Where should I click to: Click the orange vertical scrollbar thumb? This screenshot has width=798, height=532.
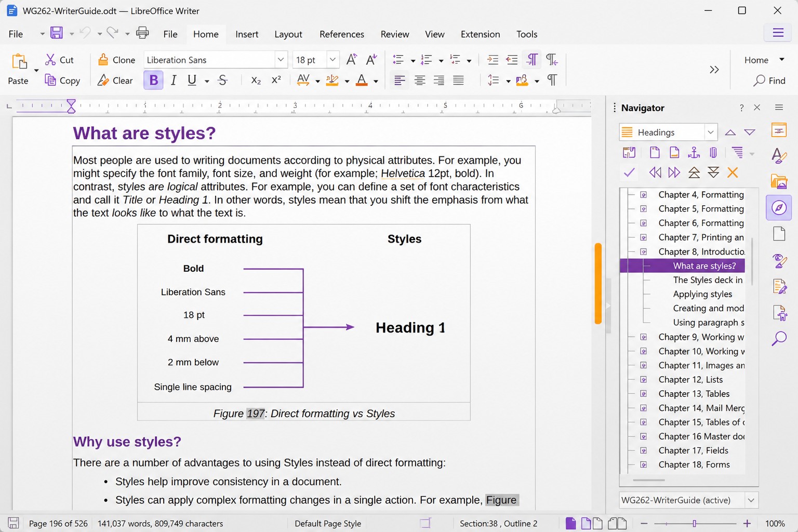[x=598, y=283]
